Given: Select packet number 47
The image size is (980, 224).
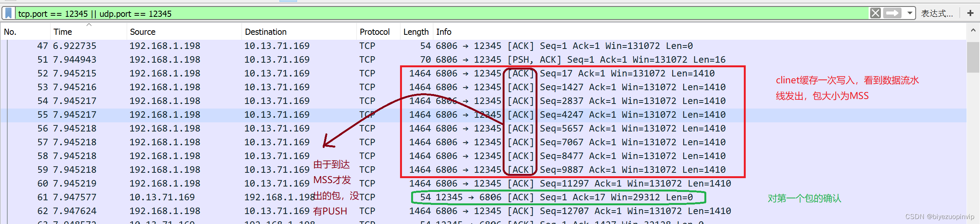Looking at the screenshot, I should (483, 46).
